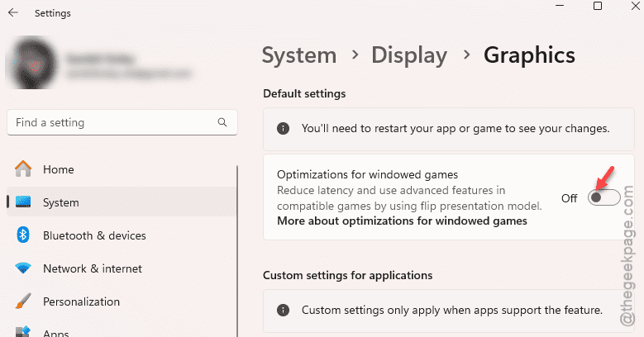
Task: Click the Network & internet Wi-Fi icon
Action: click(23, 268)
